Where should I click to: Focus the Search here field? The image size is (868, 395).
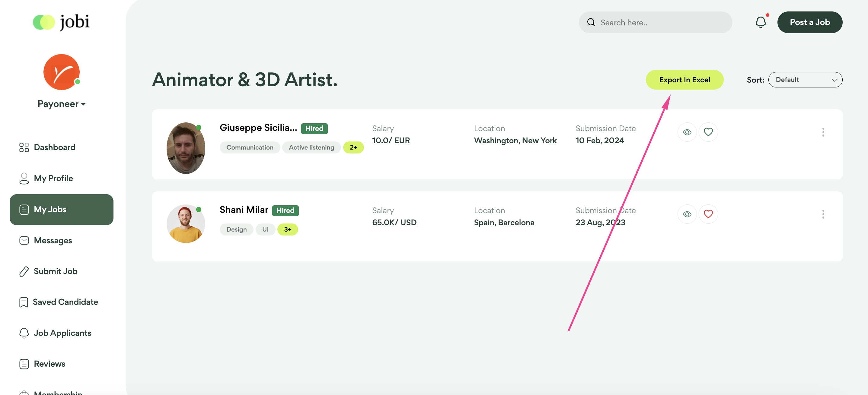click(656, 22)
